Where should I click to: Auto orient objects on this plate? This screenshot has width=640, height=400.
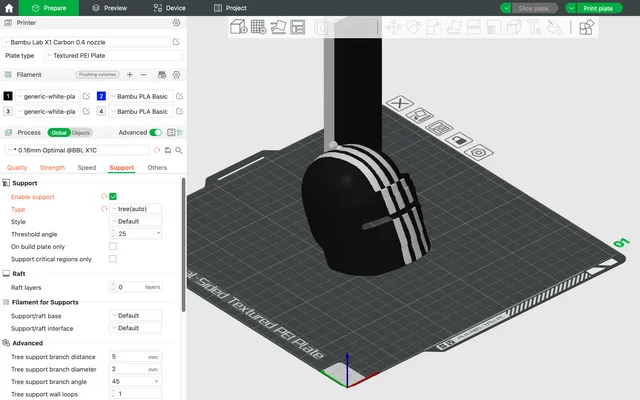[419, 116]
